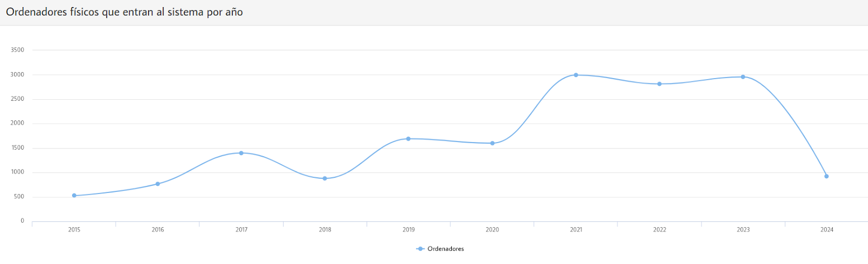Click the 2018 x-axis label
Screen dimensions: 868x264
point(325,230)
